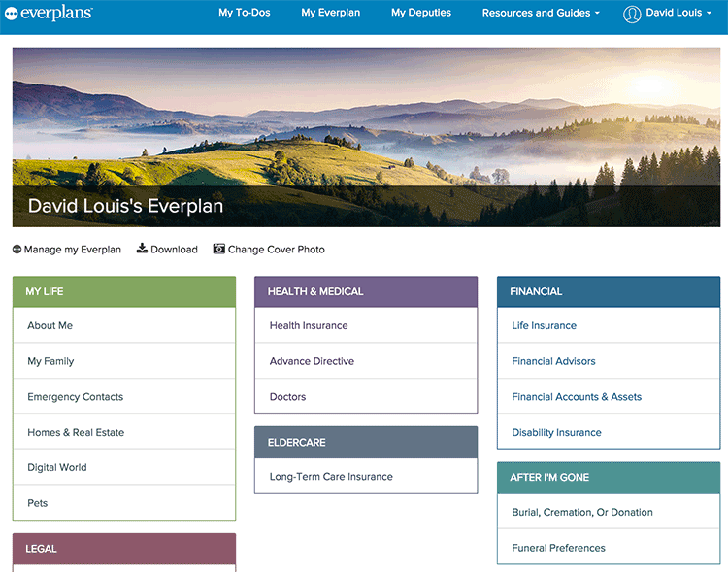Viewport: 728px width, 572px height.
Task: Open Advance Directive
Action: (x=366, y=361)
